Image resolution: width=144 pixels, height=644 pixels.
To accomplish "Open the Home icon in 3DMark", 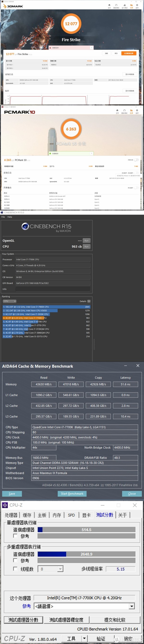I will pos(109,5).
